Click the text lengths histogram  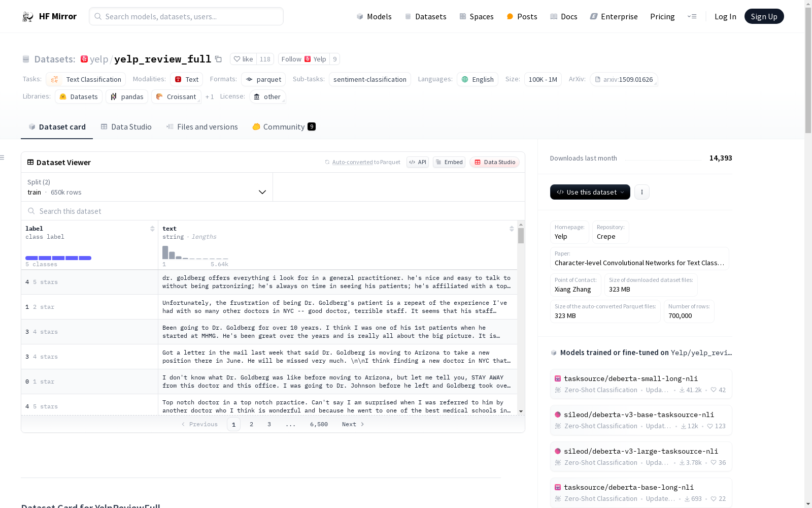point(195,252)
